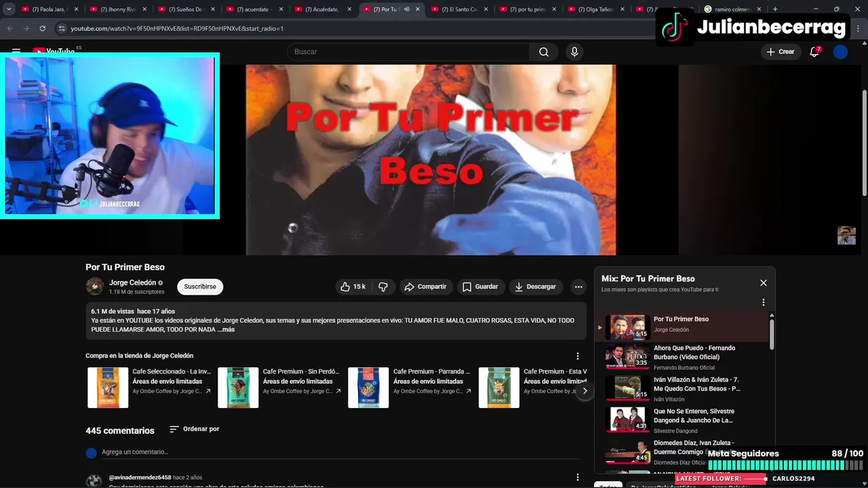The image size is (868, 488).
Task: Close the active '(7) Por Tu' tab
Action: point(418,9)
